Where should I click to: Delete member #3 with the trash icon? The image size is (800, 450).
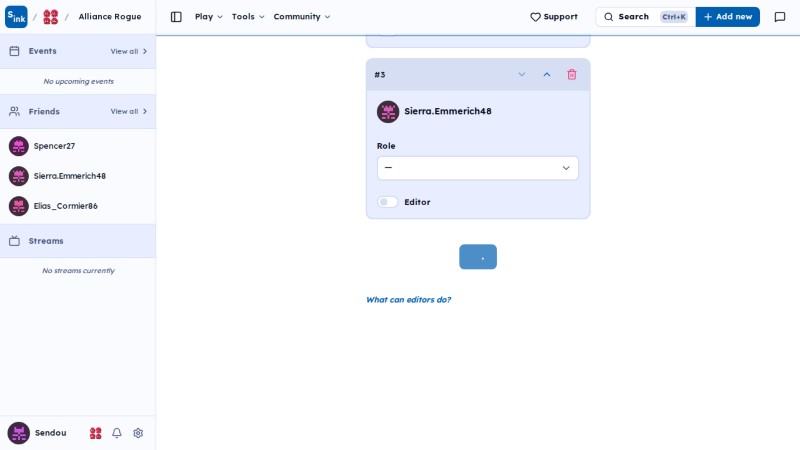[x=571, y=74]
